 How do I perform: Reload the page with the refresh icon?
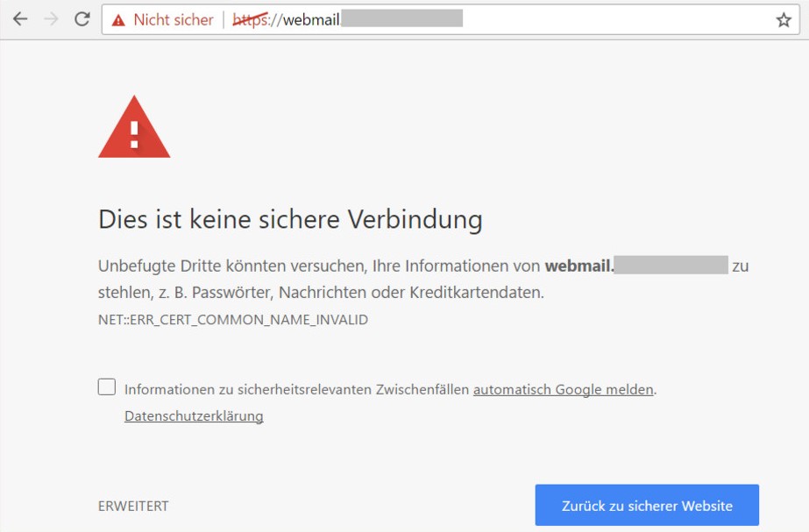pyautogui.click(x=82, y=19)
